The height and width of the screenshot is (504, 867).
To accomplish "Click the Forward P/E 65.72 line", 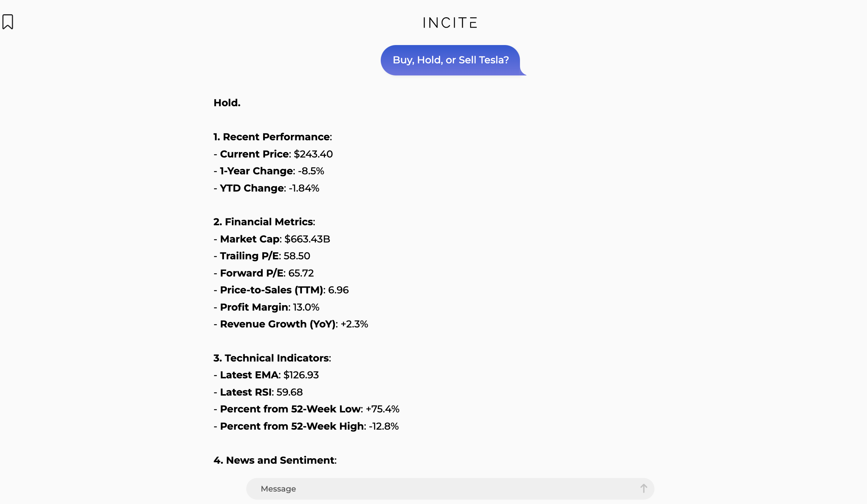I will (264, 273).
